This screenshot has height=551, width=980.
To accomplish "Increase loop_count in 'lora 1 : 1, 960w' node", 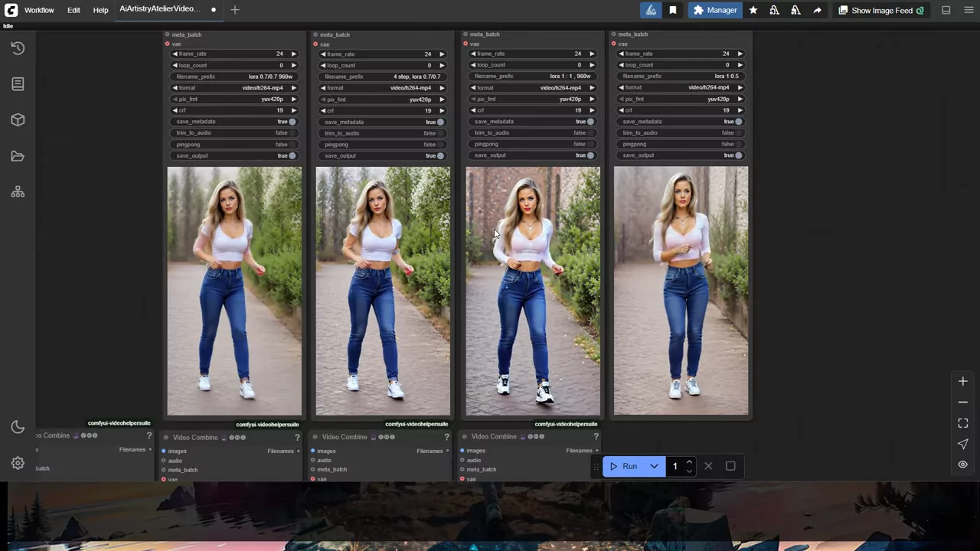I will tap(592, 65).
